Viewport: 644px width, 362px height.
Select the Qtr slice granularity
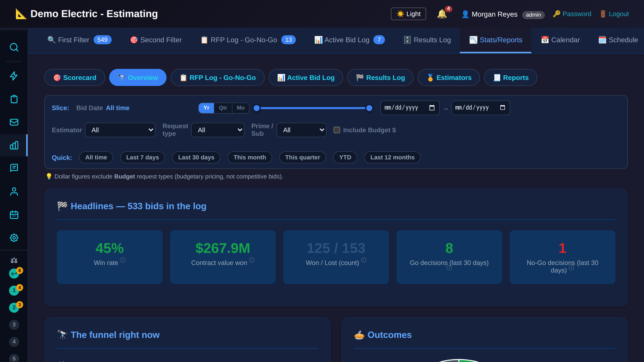click(223, 108)
